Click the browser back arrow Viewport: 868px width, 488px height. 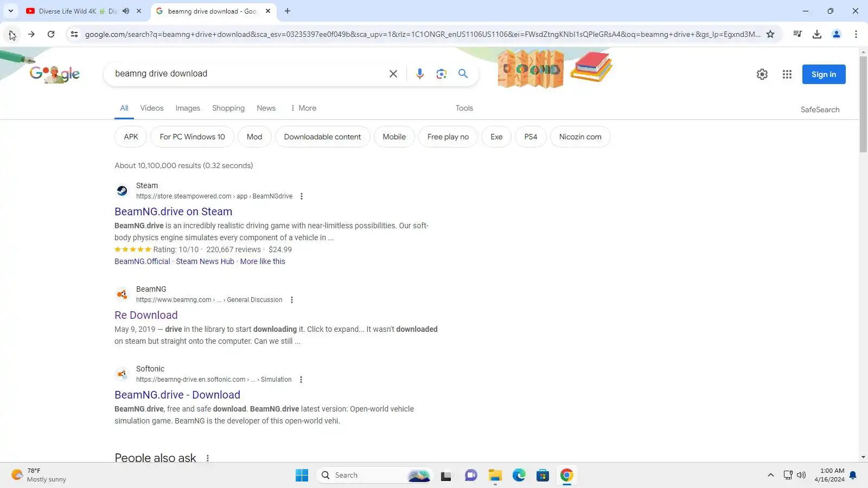pyautogui.click(x=12, y=34)
